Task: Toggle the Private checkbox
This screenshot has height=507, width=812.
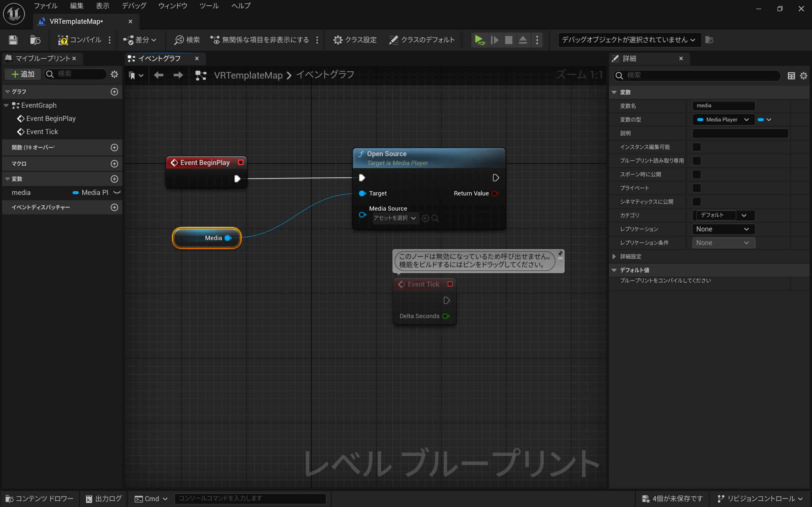Action: click(x=697, y=188)
